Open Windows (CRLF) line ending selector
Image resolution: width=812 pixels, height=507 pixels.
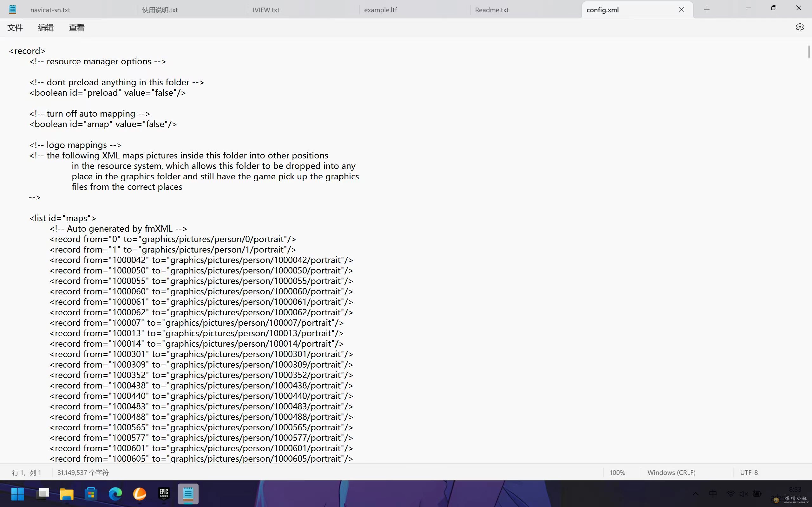click(x=671, y=472)
